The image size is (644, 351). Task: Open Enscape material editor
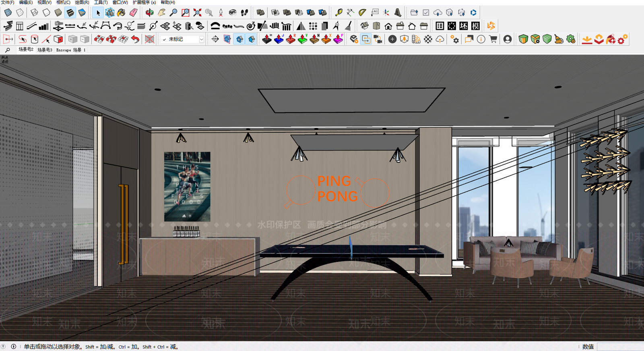click(428, 39)
